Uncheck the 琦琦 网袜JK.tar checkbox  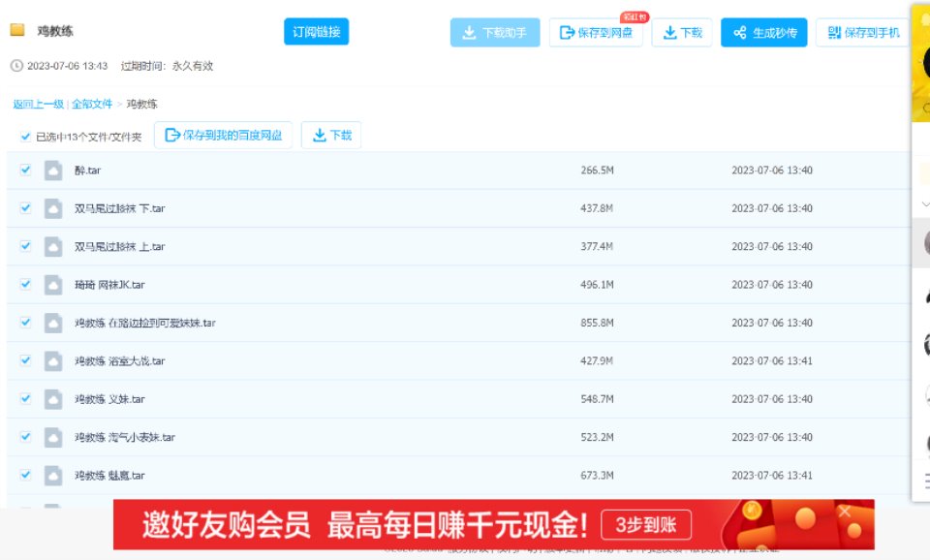pyautogui.click(x=25, y=284)
